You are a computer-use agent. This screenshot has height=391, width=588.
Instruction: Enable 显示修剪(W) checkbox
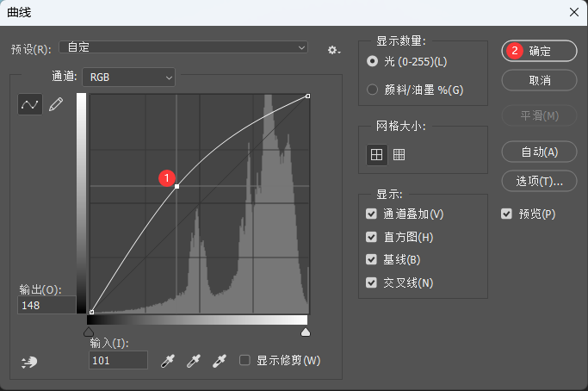click(x=244, y=360)
